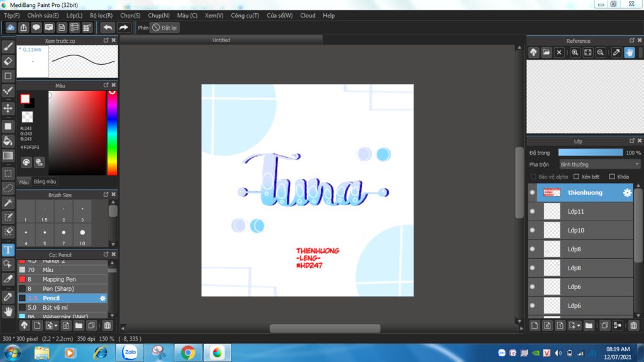
Task: Toggle the Đặt lại snap-off button
Action: coord(164,28)
